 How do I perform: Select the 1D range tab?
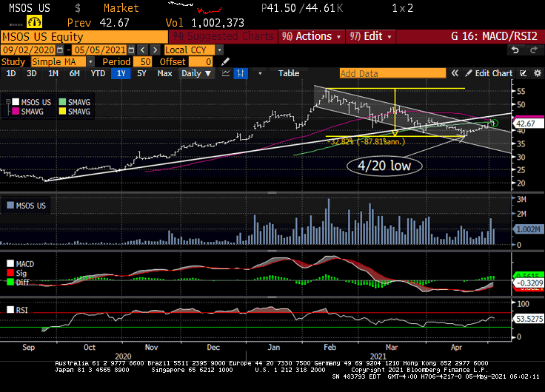click(x=11, y=73)
